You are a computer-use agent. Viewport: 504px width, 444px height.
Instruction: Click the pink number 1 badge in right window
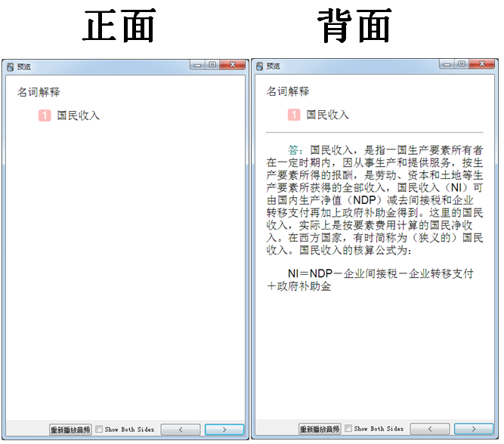[294, 115]
